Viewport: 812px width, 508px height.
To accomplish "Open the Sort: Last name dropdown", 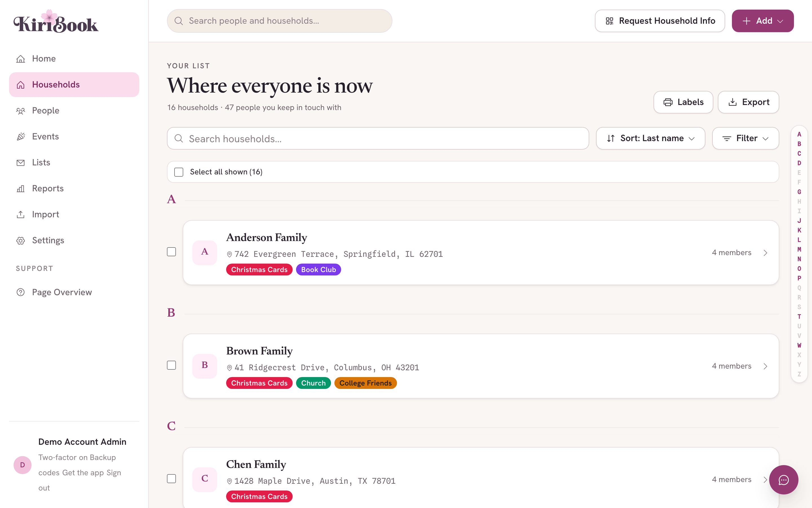I will (651, 138).
